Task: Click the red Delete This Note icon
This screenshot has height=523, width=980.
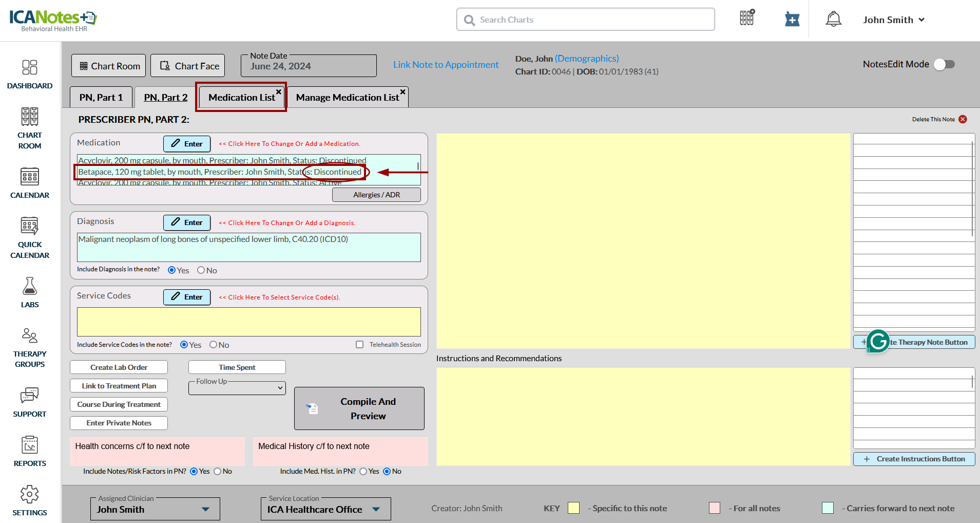Action: (963, 119)
